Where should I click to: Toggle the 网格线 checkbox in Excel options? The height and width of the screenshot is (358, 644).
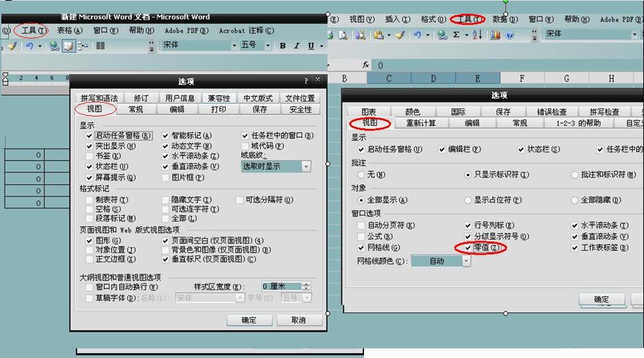pos(362,248)
